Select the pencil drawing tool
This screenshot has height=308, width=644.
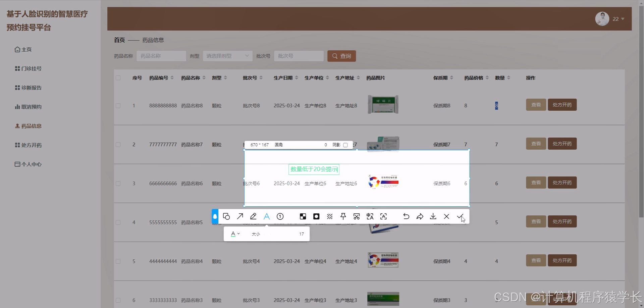[x=253, y=216]
